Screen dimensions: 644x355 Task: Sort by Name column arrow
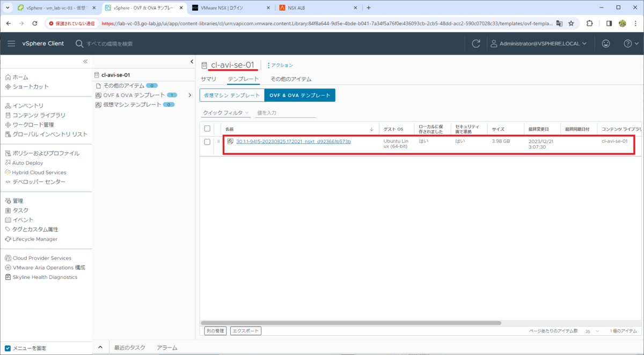[372, 129]
